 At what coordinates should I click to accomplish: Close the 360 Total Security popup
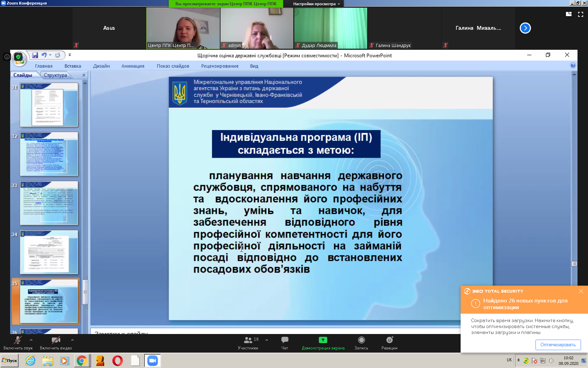[581, 291]
